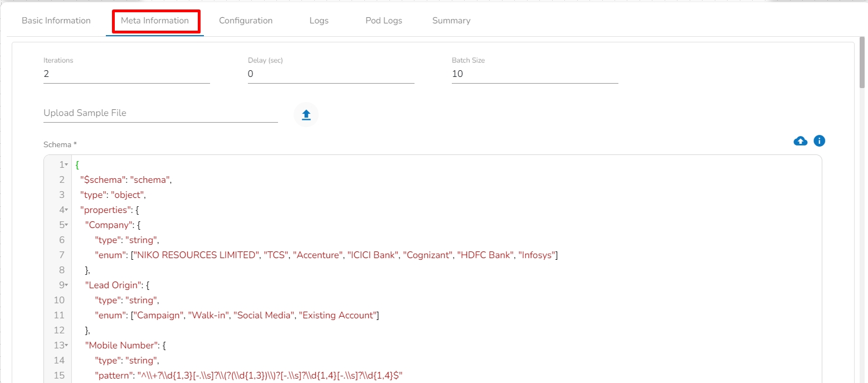Fold the Company block on line 5
868x383 pixels.
click(67, 225)
